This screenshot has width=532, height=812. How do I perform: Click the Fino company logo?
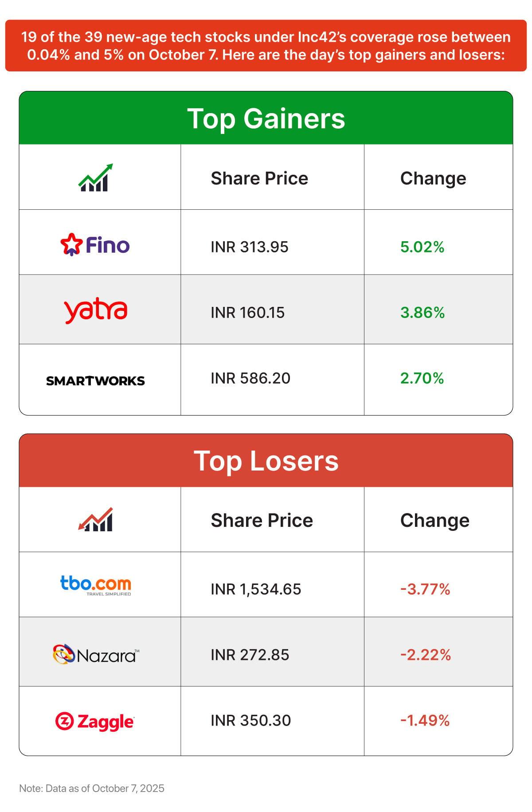point(95,244)
